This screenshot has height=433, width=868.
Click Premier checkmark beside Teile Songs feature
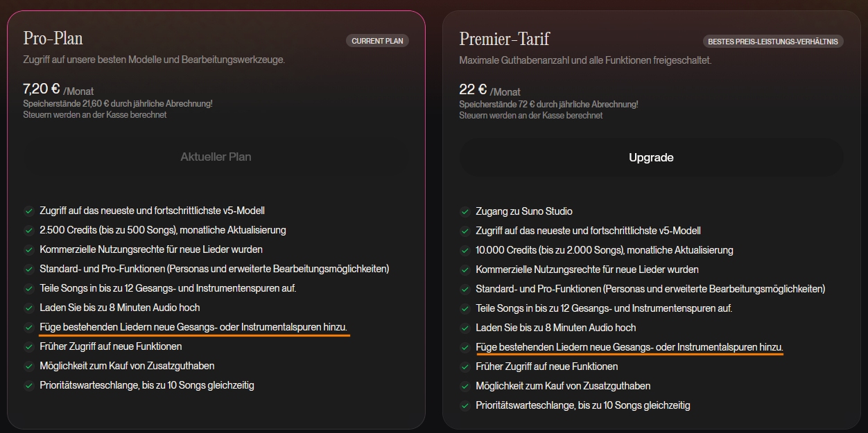click(465, 308)
